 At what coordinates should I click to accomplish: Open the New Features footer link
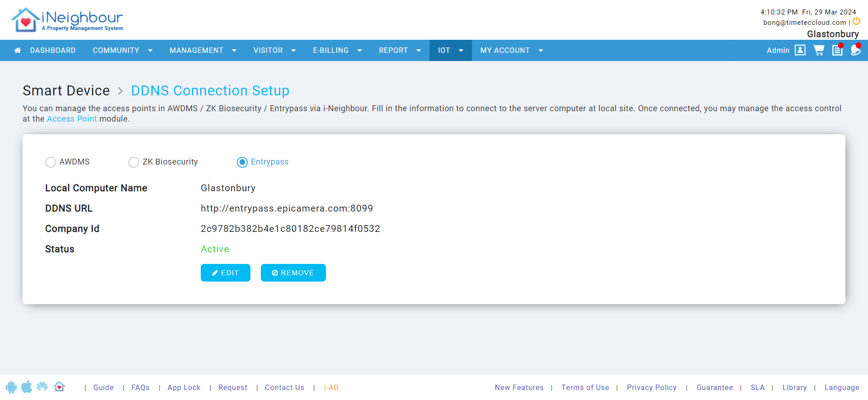[x=519, y=388]
